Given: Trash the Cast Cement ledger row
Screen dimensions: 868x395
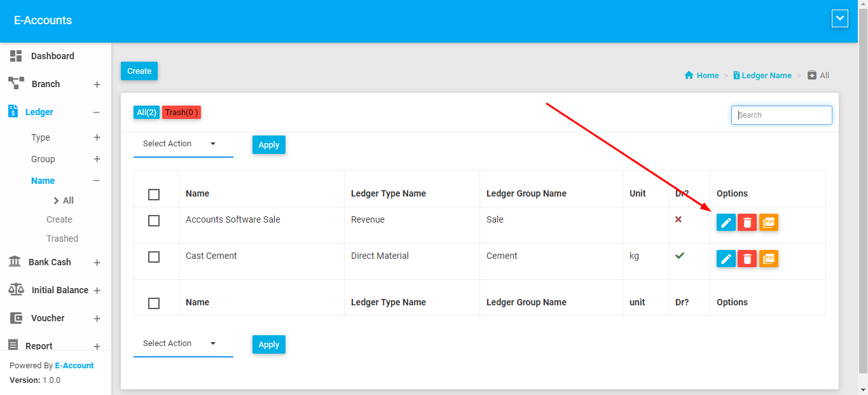Looking at the screenshot, I should point(747,259).
